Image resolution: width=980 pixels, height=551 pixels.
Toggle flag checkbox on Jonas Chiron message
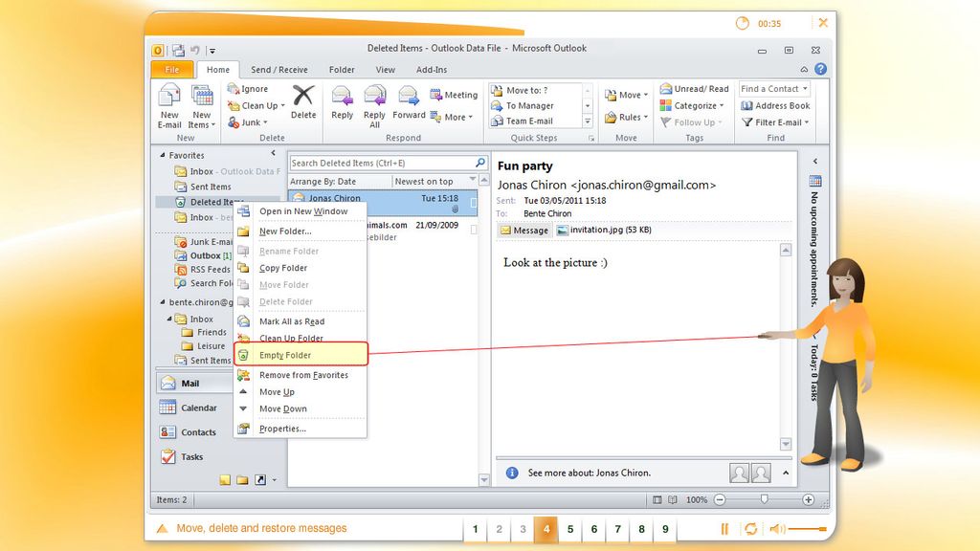[x=474, y=203]
